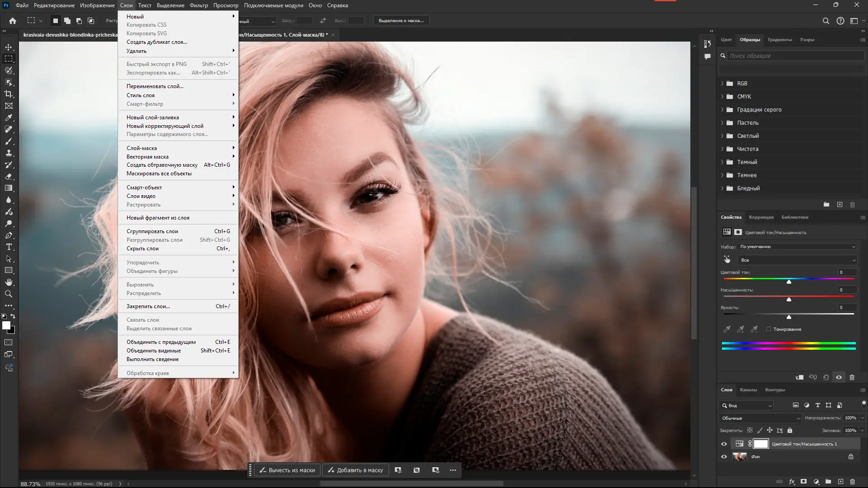
Task: Select the Crop tool
Action: point(9,94)
